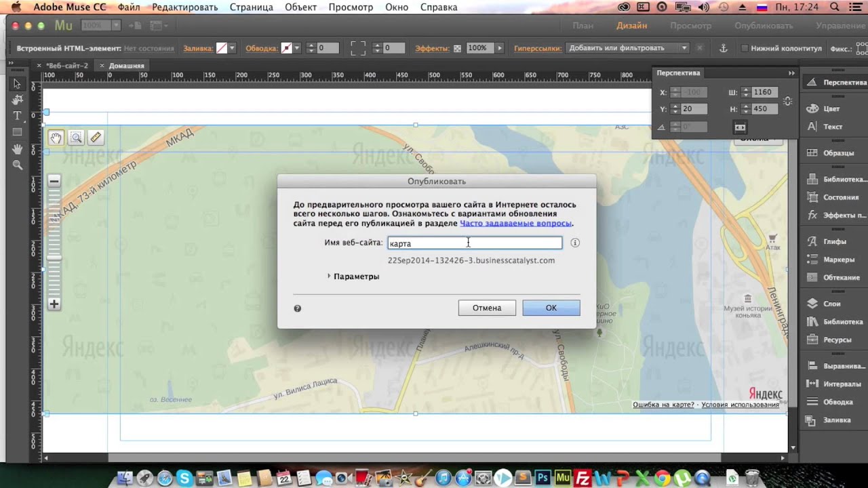Select the Rectangle tool
Screen dimensions: 868x488
tap(18, 132)
